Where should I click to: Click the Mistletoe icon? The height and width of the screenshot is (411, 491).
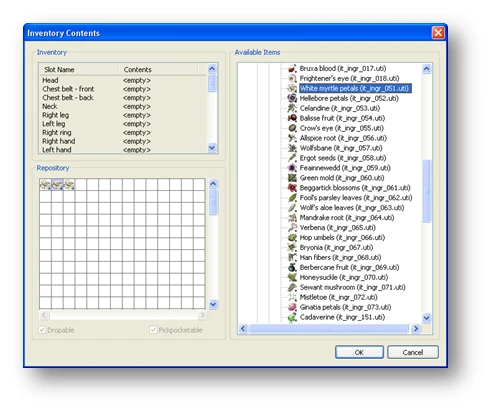click(292, 297)
